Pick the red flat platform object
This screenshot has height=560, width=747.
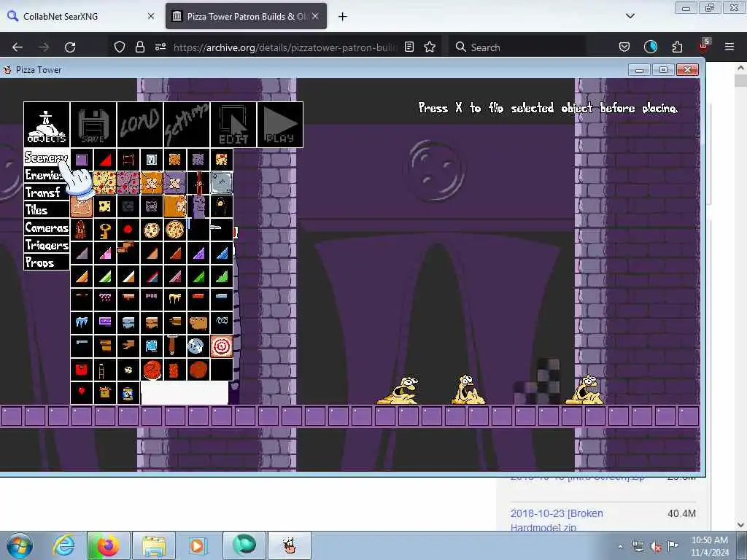click(198, 300)
